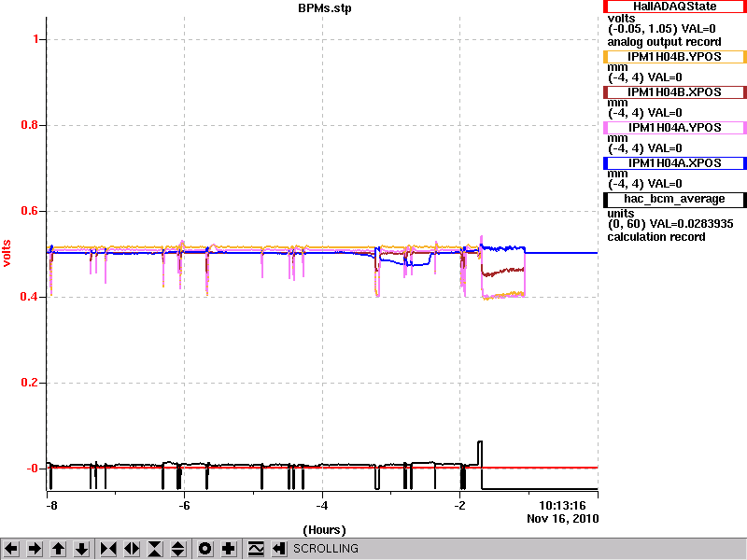Click the pan down arrow button

(81, 549)
